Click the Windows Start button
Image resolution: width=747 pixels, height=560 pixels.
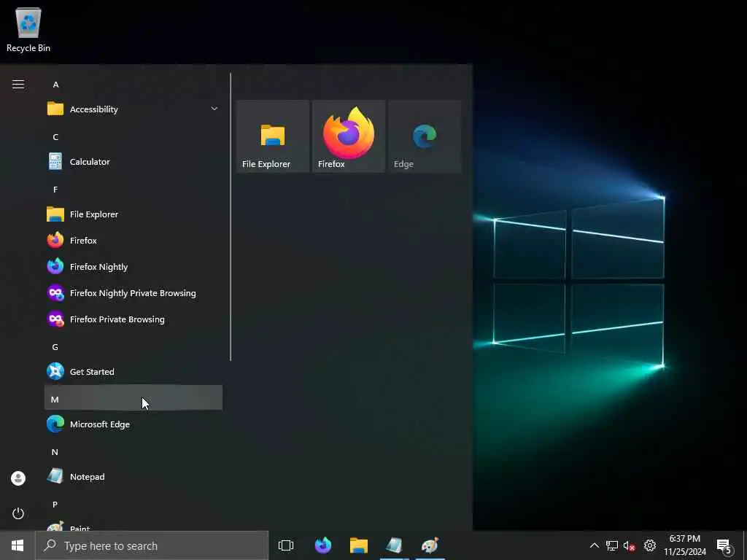pos(18,545)
